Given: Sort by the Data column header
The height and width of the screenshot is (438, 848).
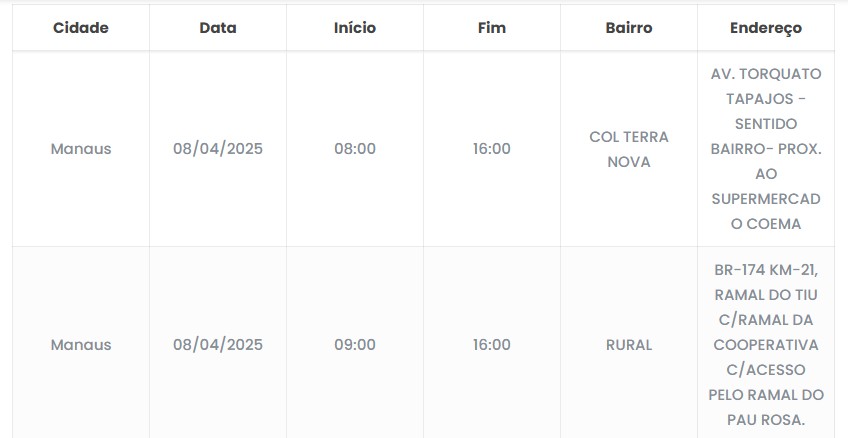Looking at the screenshot, I should coord(218,28).
